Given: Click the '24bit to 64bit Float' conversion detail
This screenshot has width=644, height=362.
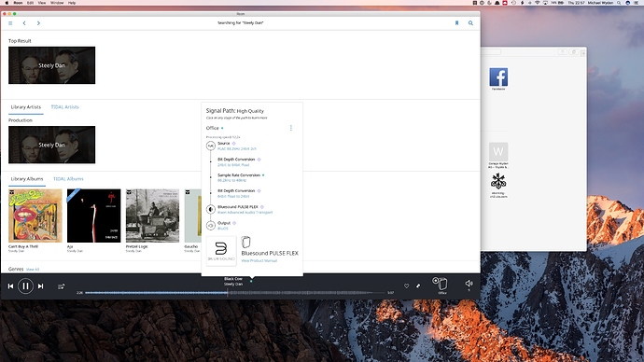Looking at the screenshot, I should pyautogui.click(x=233, y=165).
